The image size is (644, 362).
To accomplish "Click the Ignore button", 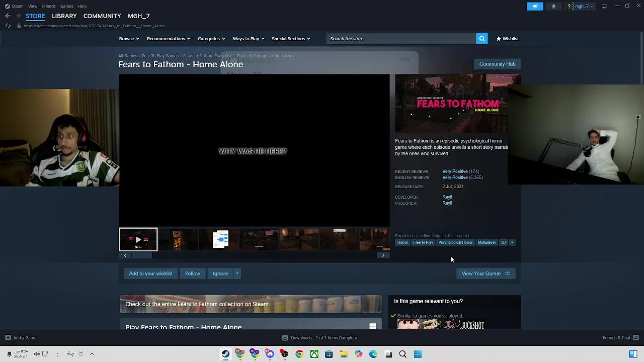I will 220,274.
